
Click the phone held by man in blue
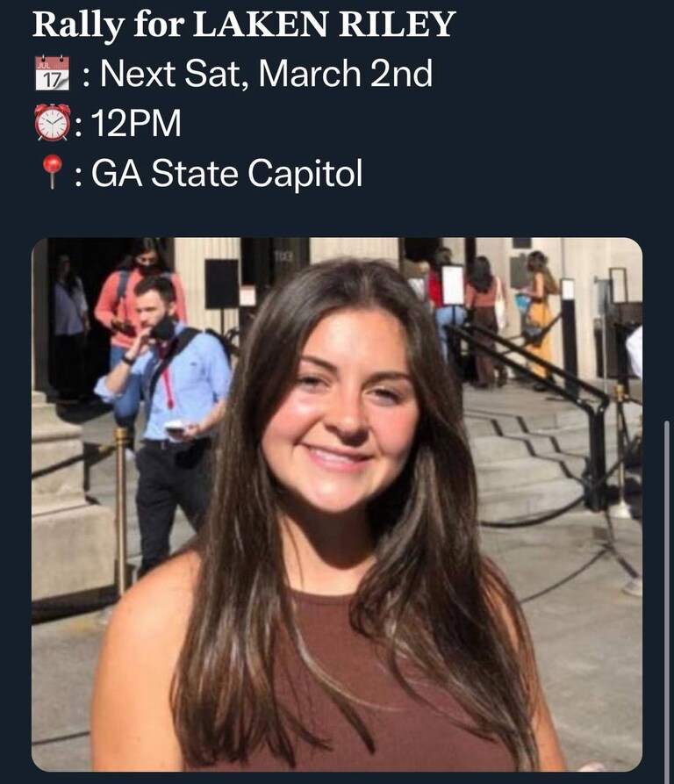(175, 427)
